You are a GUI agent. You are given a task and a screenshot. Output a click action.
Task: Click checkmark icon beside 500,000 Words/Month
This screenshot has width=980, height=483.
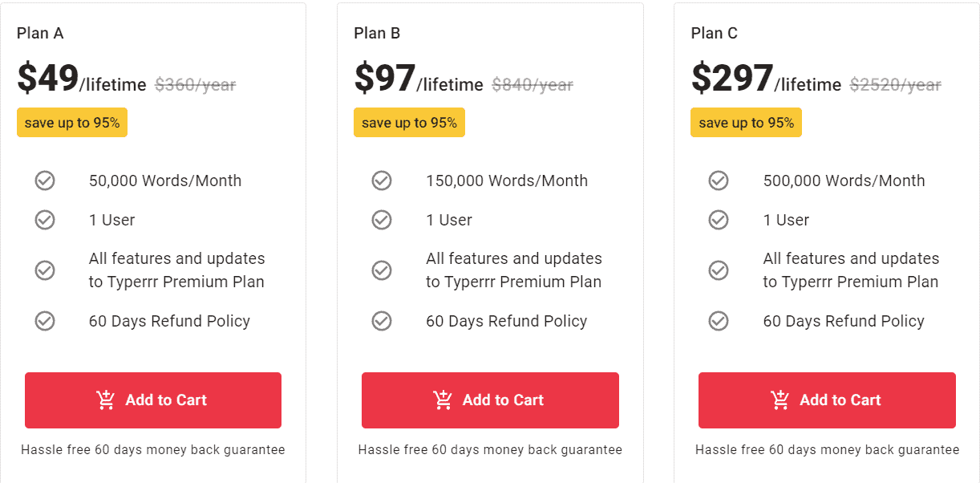[x=719, y=181]
